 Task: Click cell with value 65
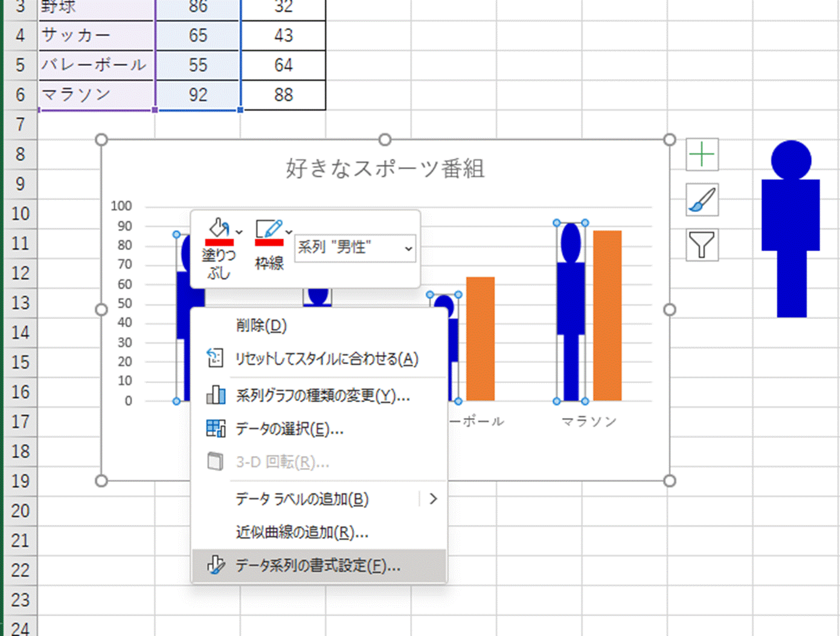pos(198,36)
